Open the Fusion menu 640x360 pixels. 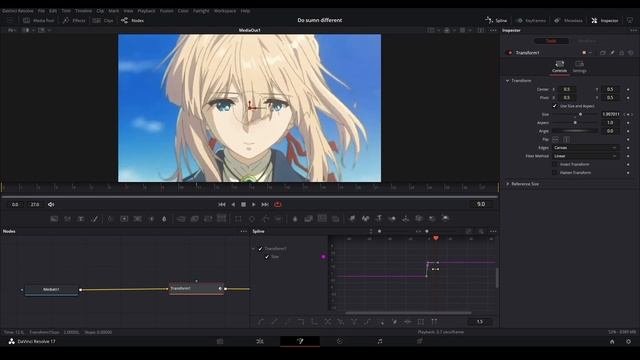tap(167, 11)
